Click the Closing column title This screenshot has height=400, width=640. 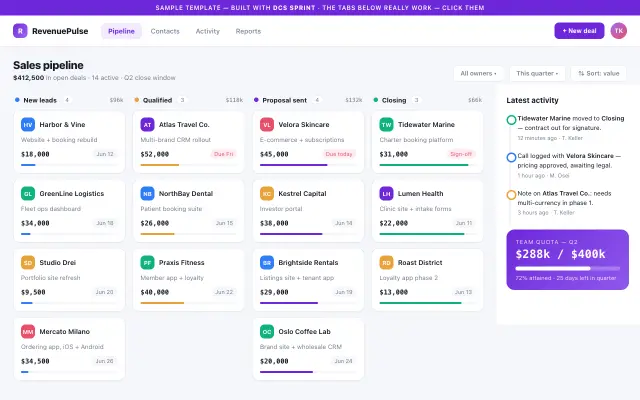(394, 100)
